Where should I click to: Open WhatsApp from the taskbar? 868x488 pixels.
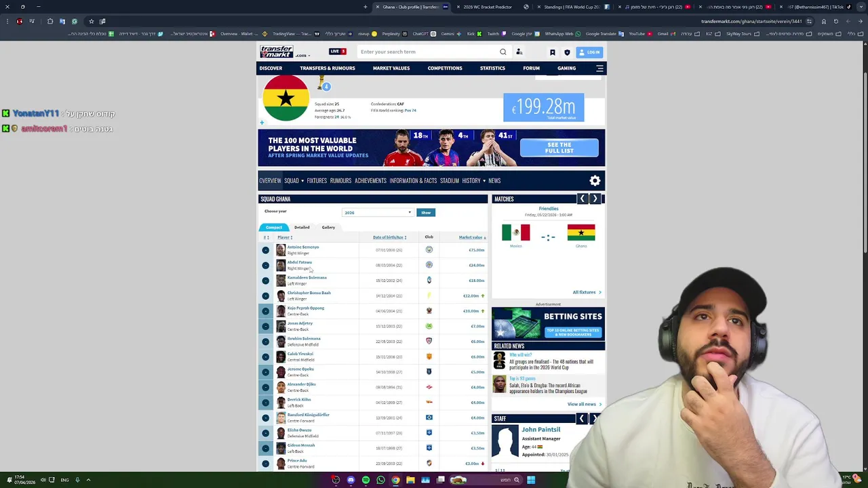pos(380,480)
